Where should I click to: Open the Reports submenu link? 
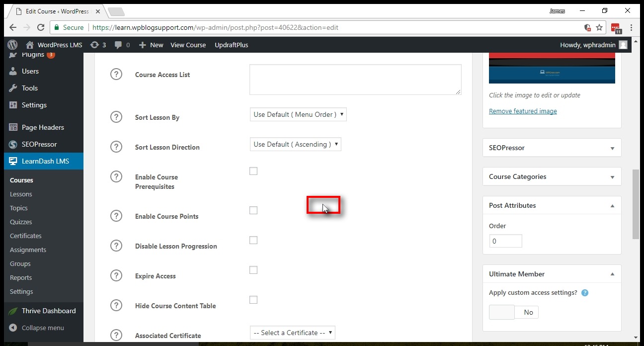(x=21, y=277)
